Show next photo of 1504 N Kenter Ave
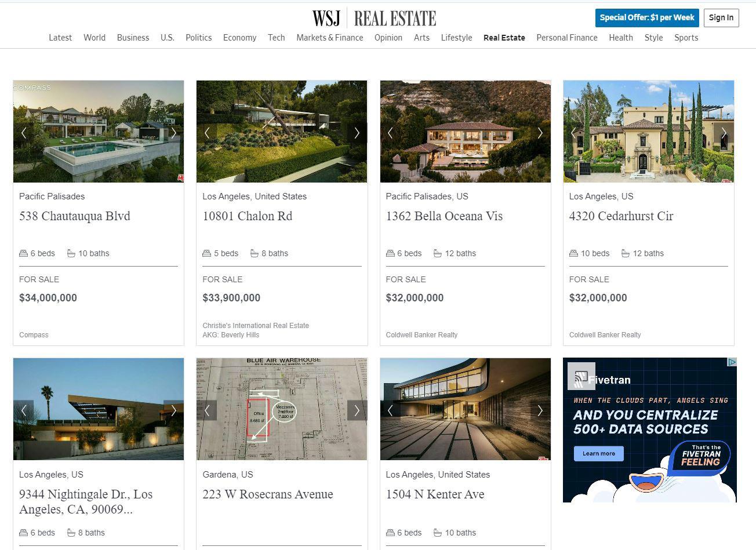Image resolution: width=756 pixels, height=550 pixels. coord(540,410)
